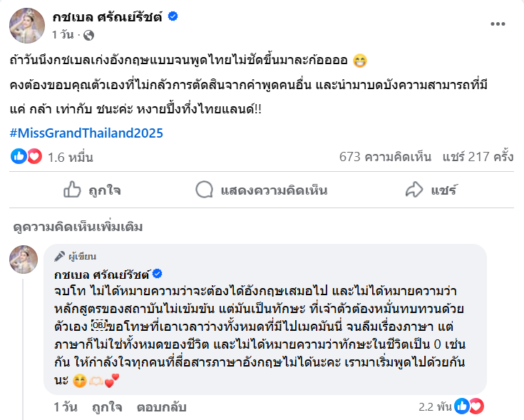
Task: Open the post's 1 วัน timestamp link
Action: [62, 34]
